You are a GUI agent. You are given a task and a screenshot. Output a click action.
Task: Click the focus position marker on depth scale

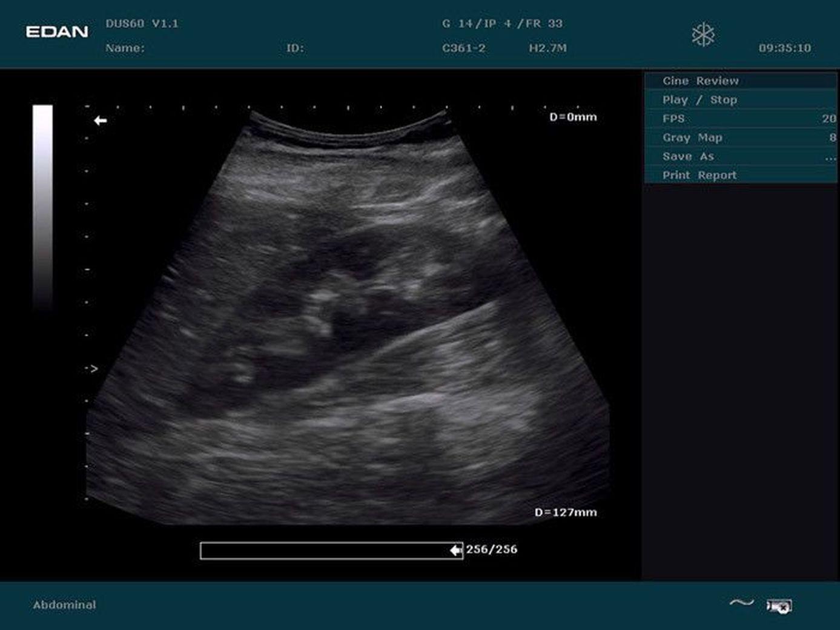(91, 368)
